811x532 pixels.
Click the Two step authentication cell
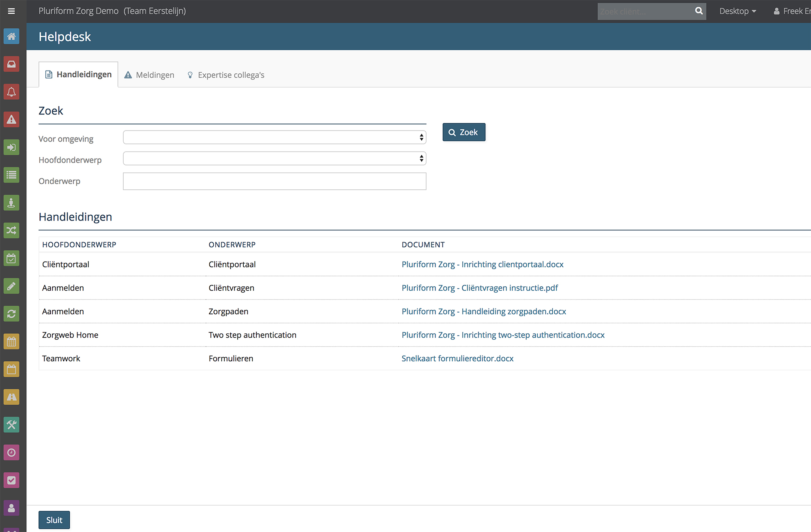(252, 335)
